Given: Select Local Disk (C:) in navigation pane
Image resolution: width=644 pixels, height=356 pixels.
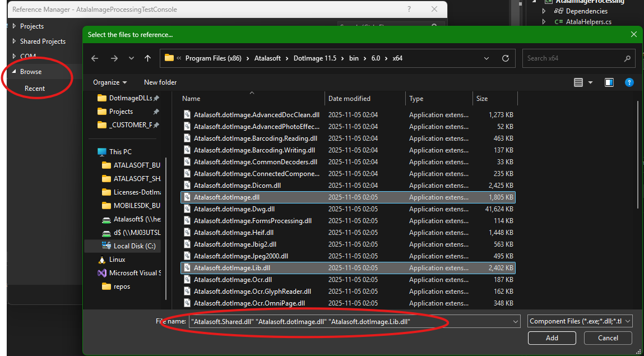Looking at the screenshot, I should [134, 246].
